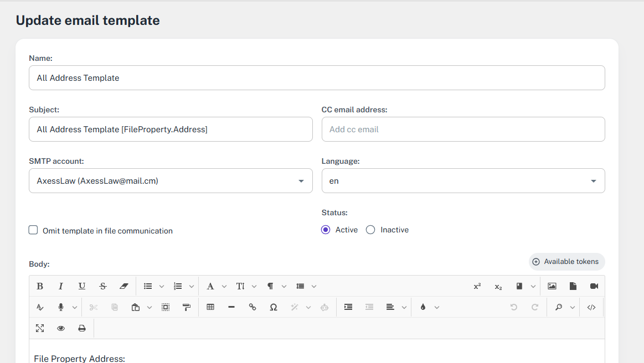Insert a link using the link icon
644x363 pixels.
pyautogui.click(x=253, y=307)
